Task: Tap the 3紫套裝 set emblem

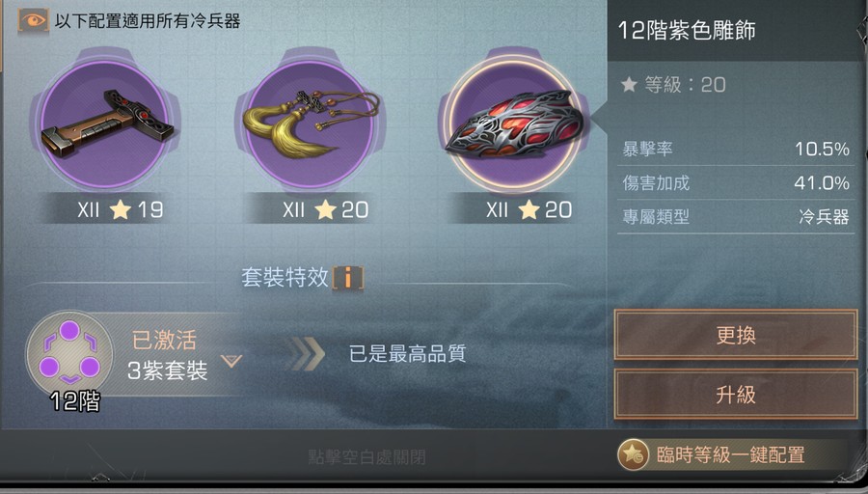Action: (x=69, y=355)
